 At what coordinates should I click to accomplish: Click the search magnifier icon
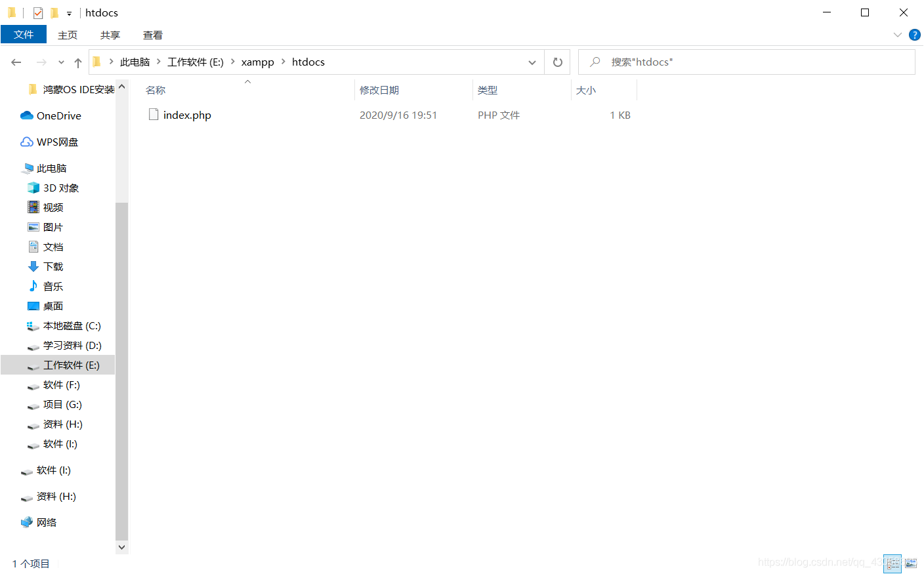coord(595,62)
